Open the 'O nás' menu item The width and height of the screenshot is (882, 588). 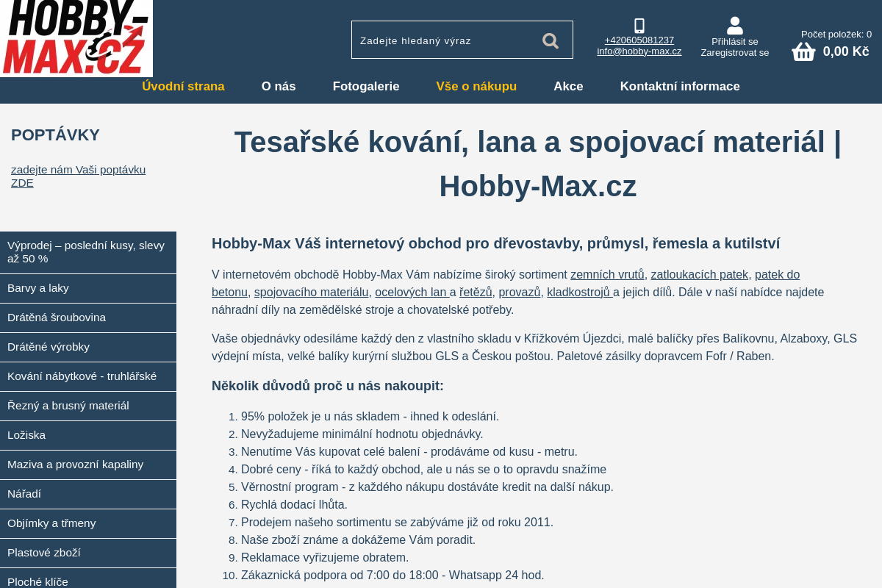279,86
